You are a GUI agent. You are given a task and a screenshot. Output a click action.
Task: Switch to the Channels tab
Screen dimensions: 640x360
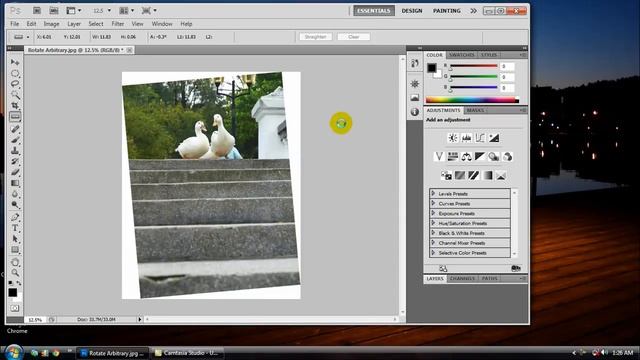pyautogui.click(x=462, y=278)
